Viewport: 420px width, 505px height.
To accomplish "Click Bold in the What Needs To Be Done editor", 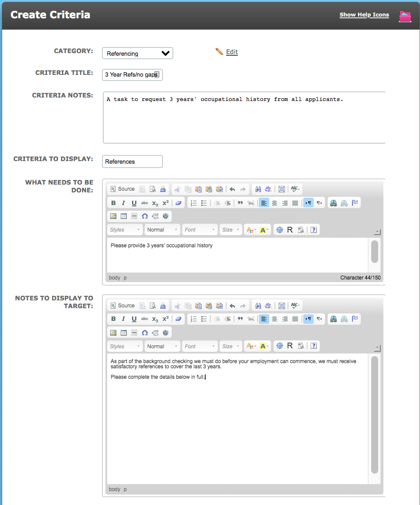I will (x=113, y=203).
